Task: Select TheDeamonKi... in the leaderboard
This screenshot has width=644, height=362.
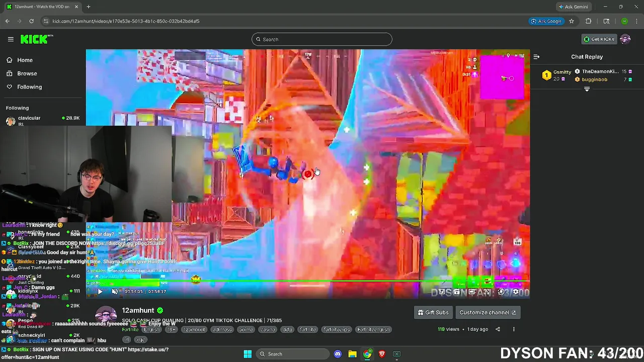Action: pyautogui.click(x=600, y=71)
